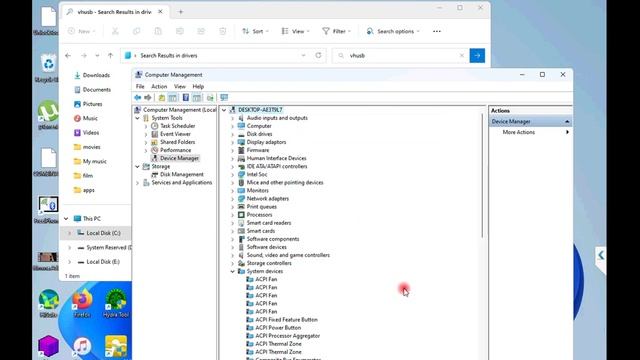Viewport: 640px width, 360px height.
Task: Expand Services and Applications node
Action: [x=138, y=183]
